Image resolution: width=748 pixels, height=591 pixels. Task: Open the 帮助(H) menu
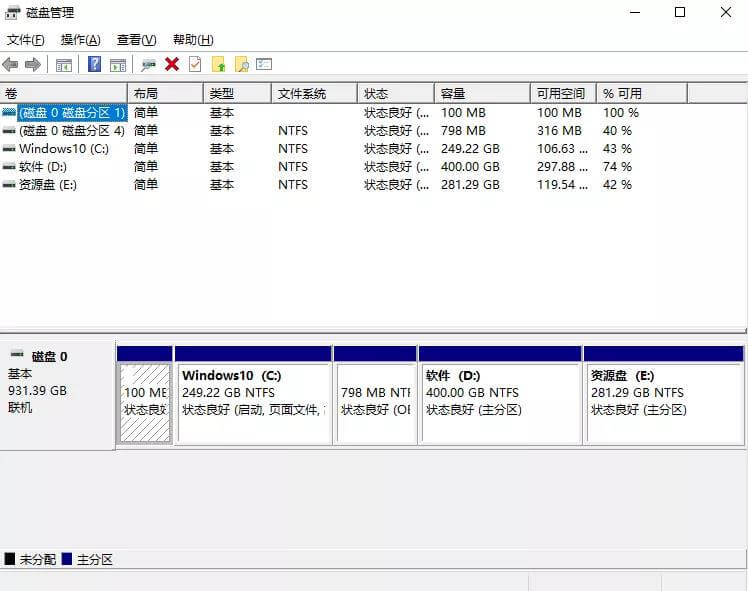[x=193, y=40]
